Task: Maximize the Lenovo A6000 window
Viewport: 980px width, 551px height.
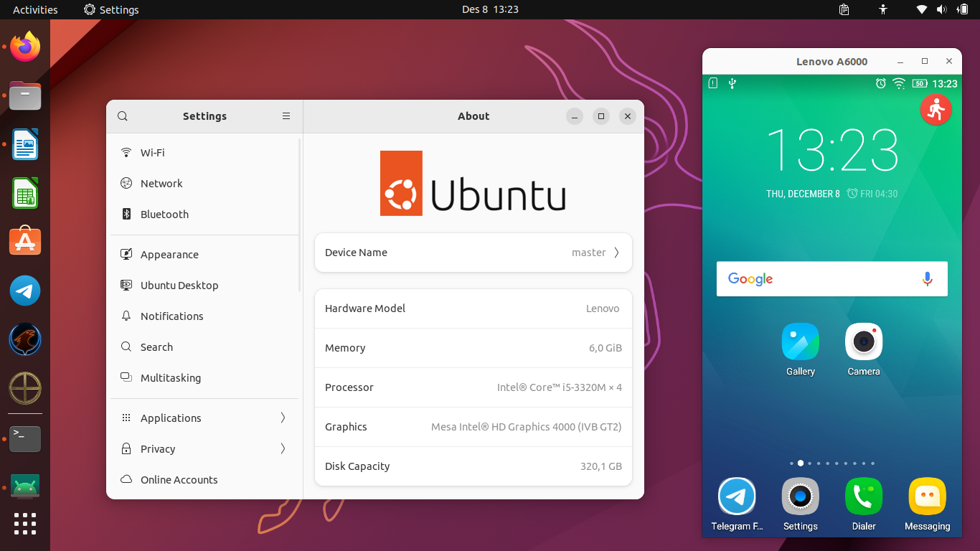Action: coord(925,62)
